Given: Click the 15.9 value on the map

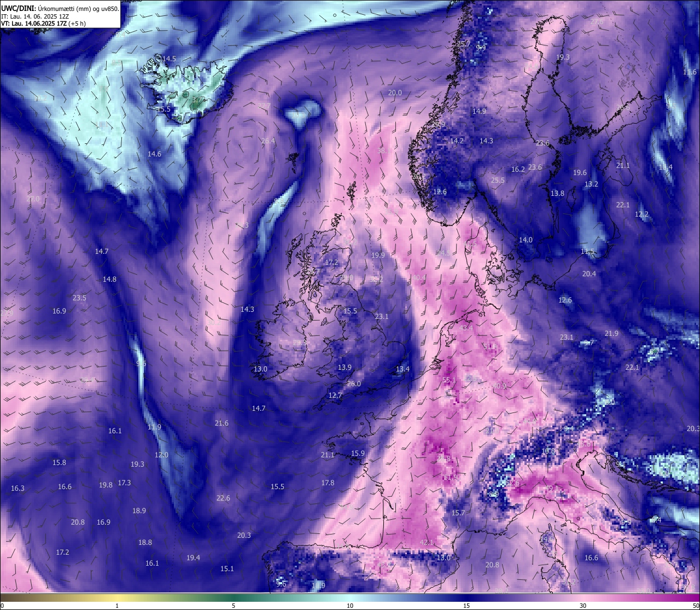Looking at the screenshot, I should coord(358,454).
